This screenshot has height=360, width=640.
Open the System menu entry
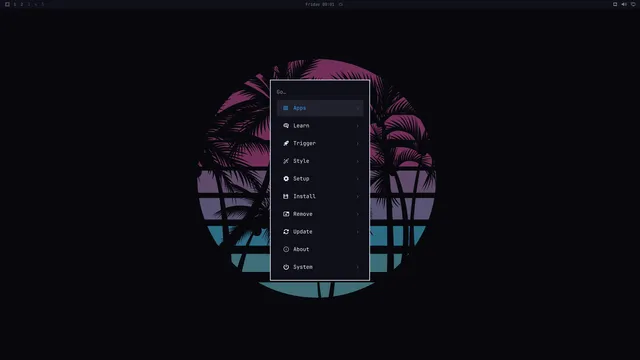point(320,267)
